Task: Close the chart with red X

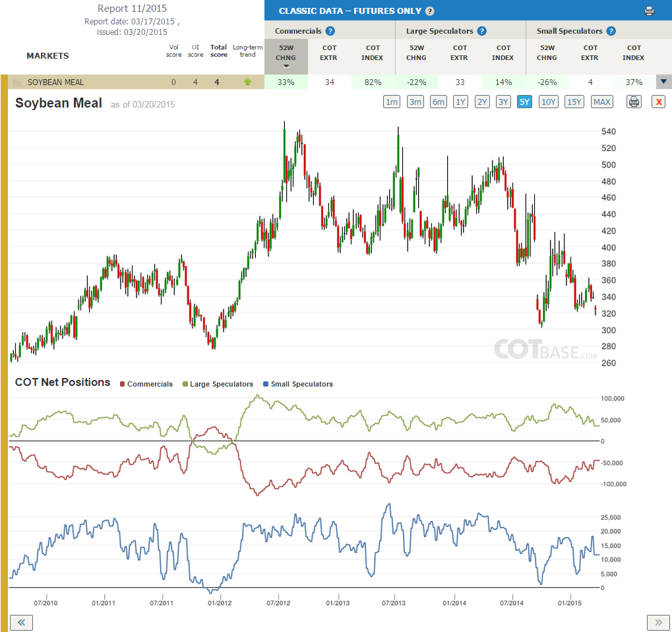Action: click(658, 102)
